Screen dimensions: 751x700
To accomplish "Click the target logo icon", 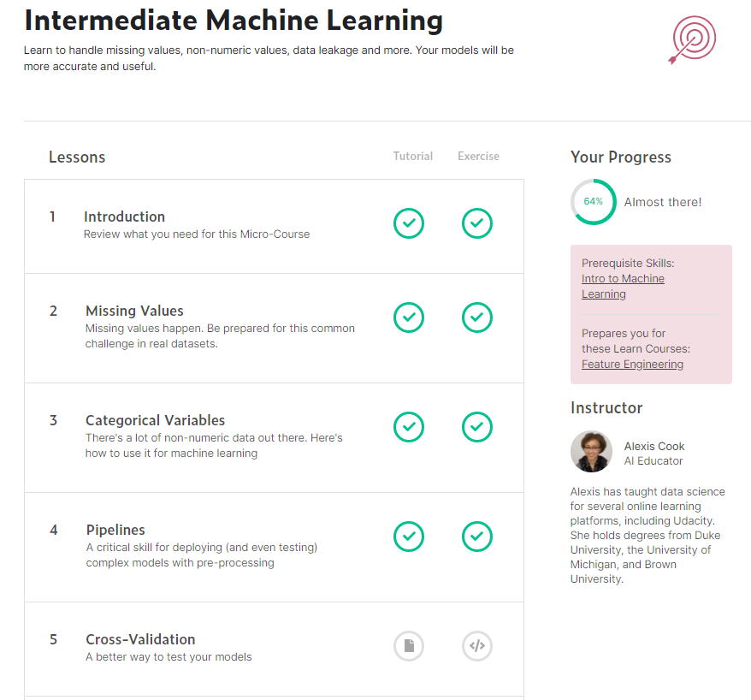I will click(692, 39).
